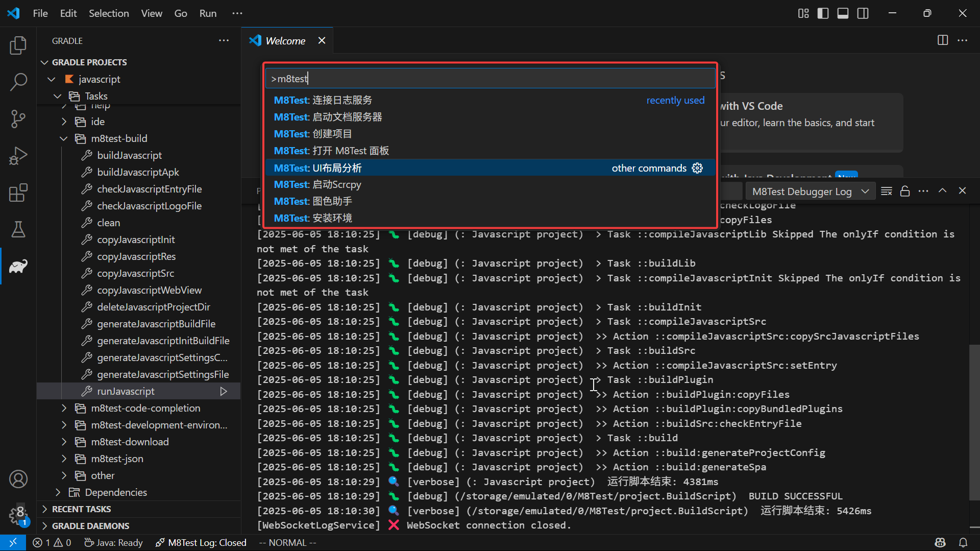This screenshot has height=551, width=980.
Task: Open the M8Test Debugger Log dropdown
Action: 810,191
